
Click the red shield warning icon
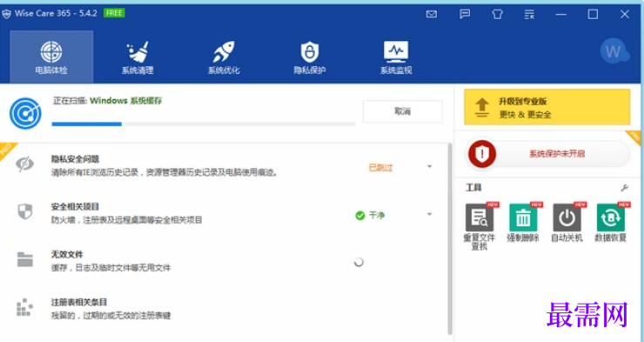pos(482,154)
